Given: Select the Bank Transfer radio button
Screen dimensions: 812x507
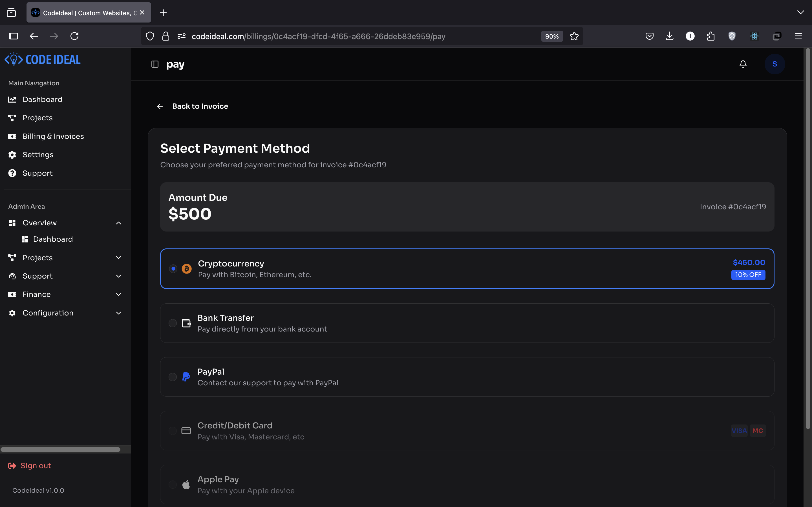Looking at the screenshot, I should tap(173, 323).
